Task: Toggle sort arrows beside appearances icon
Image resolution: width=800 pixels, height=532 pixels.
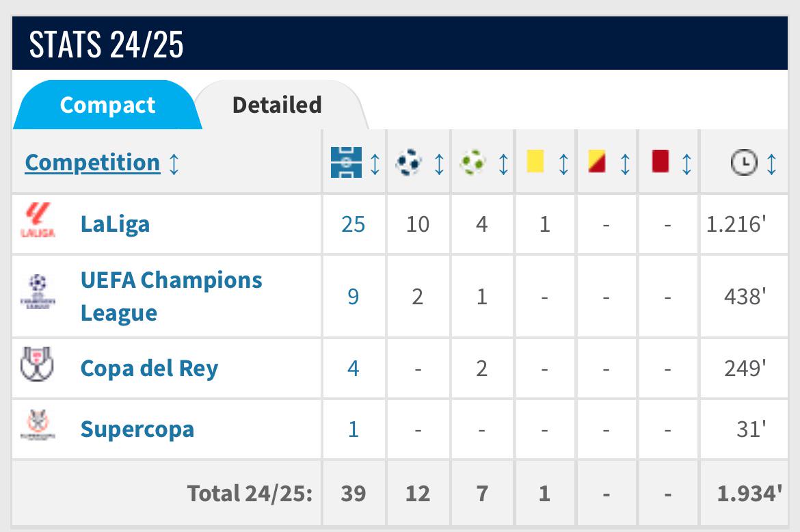Action: point(375,164)
